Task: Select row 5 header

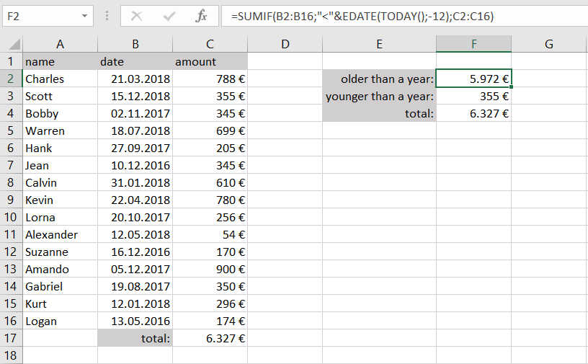Action: (11, 130)
